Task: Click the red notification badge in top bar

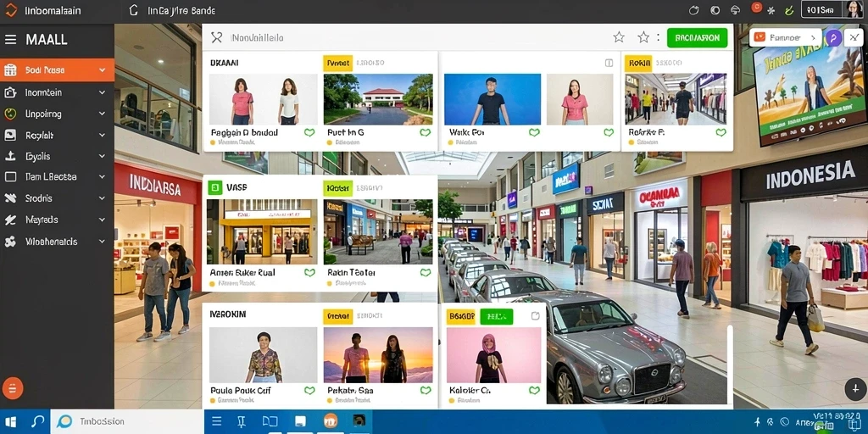Action: pos(756,8)
